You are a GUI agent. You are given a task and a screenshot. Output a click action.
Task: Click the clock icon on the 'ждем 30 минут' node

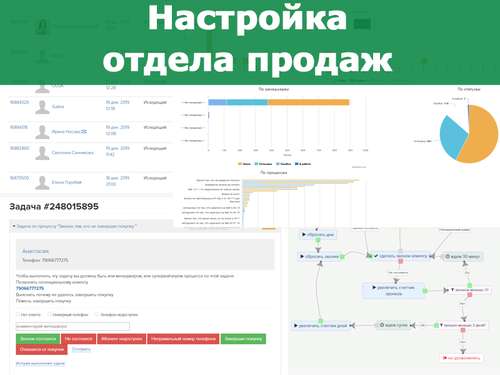point(448,256)
